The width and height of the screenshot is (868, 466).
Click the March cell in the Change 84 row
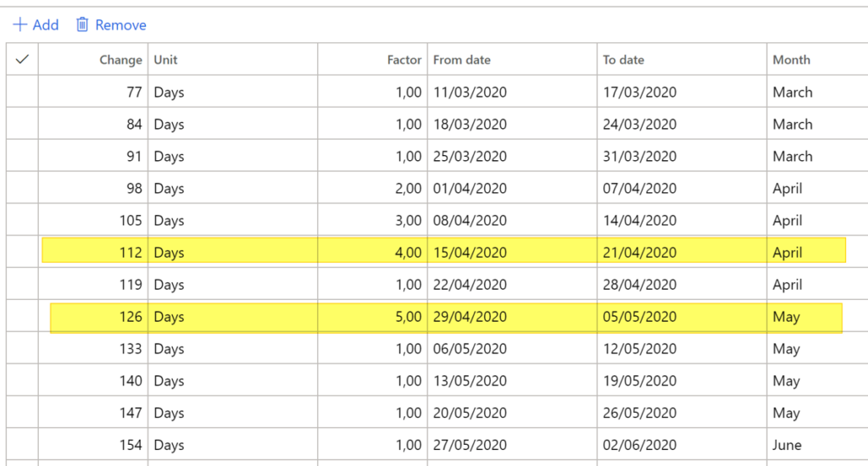coord(818,124)
